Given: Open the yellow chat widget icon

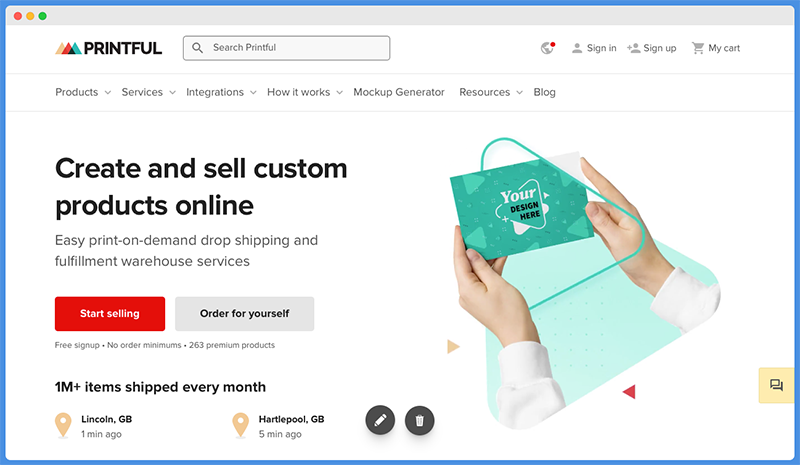Looking at the screenshot, I should (776, 385).
